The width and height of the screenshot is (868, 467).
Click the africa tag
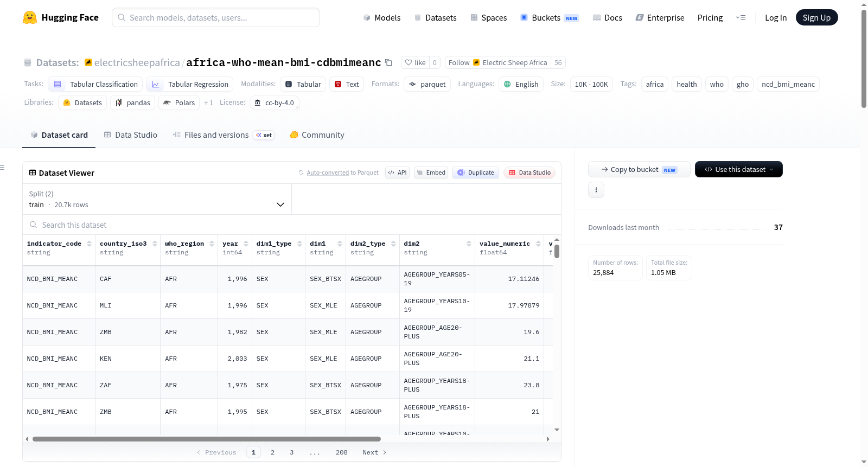pyautogui.click(x=655, y=84)
